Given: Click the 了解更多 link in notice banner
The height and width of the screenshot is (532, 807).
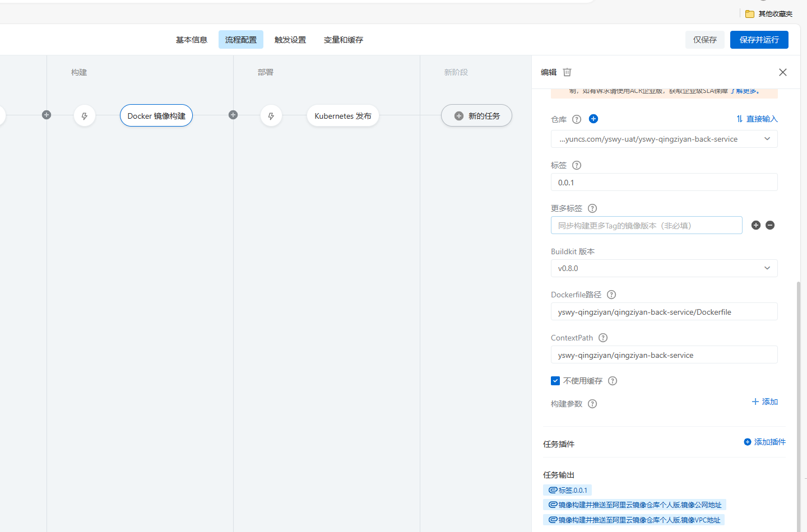Looking at the screenshot, I should (x=744, y=90).
